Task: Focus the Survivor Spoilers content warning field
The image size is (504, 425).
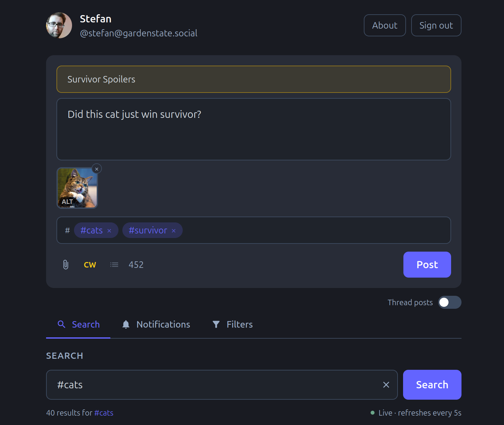Action: 253,79
